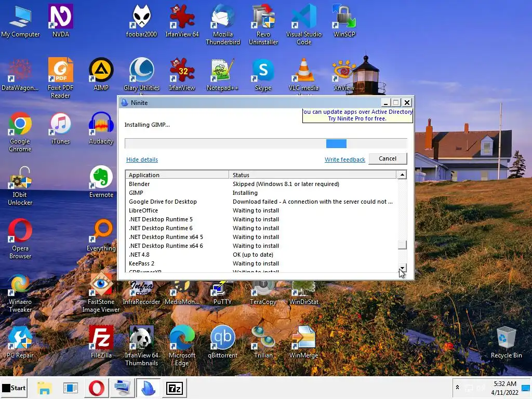Open the Write feedback link
The image size is (532, 399).
click(x=345, y=159)
